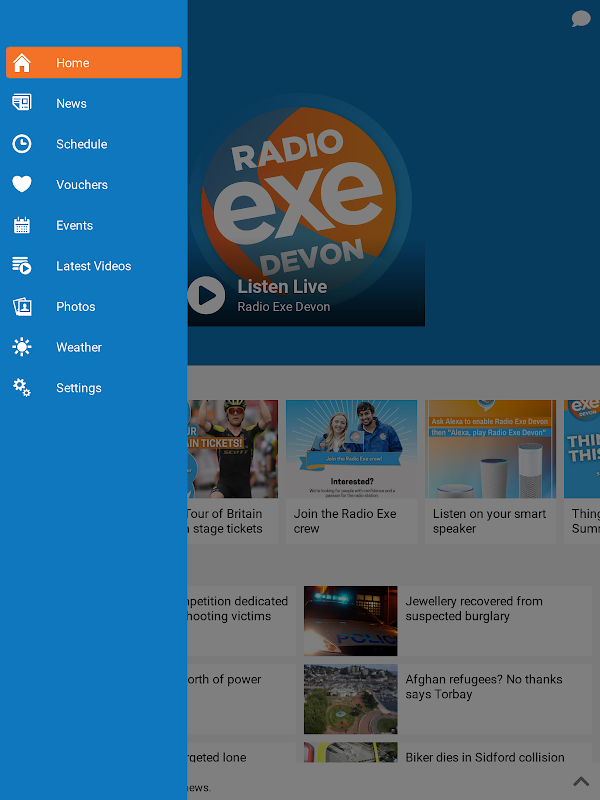Play the Listen Live stream
This screenshot has height=800, width=600.
click(x=206, y=295)
